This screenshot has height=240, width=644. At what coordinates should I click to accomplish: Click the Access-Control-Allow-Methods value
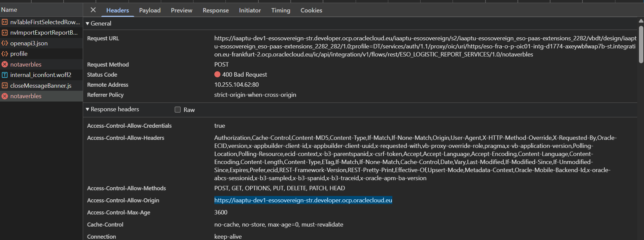click(x=280, y=188)
